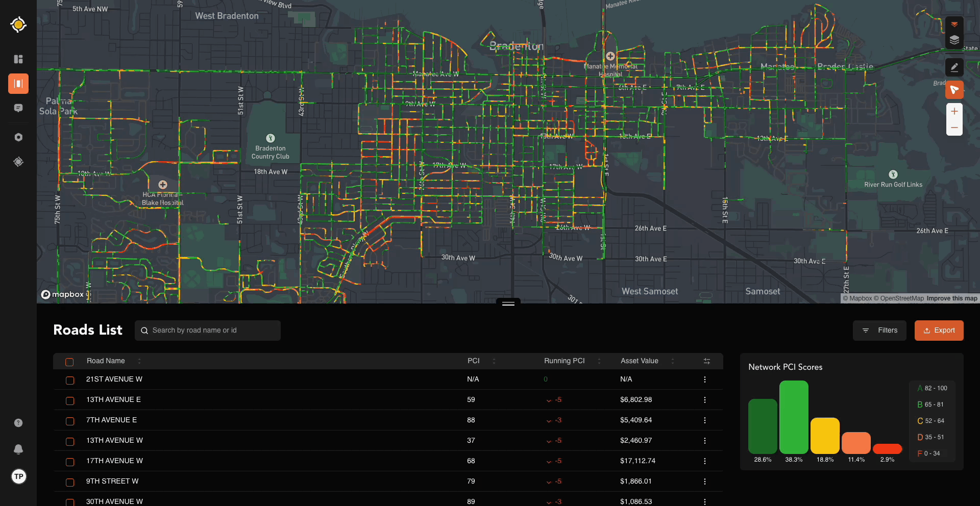Select the green A-grade bar in Network PCI Scores
The width and height of the screenshot is (980, 506).
pos(763,426)
